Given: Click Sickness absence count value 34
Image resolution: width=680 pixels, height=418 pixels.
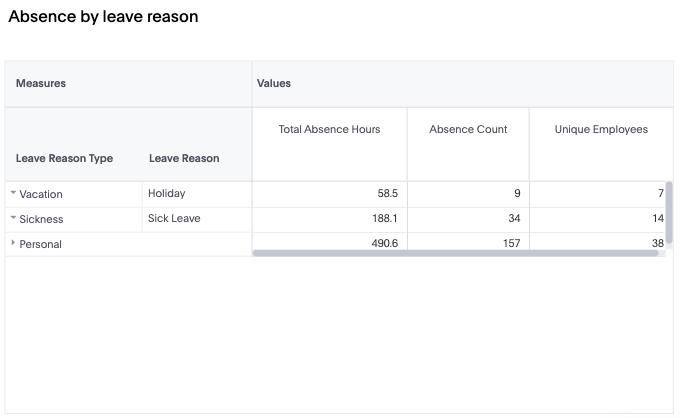Looking at the screenshot, I should tap(513, 218).
